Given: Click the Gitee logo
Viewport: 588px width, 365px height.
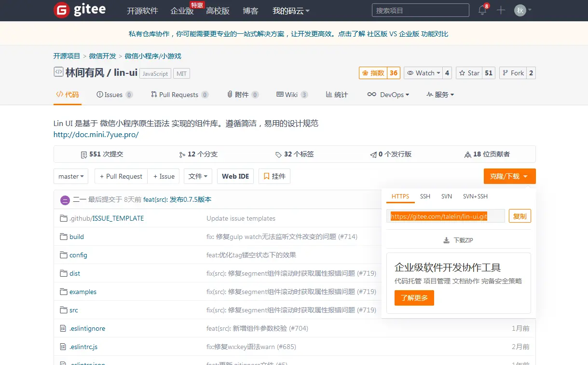Looking at the screenshot, I should (x=80, y=10).
